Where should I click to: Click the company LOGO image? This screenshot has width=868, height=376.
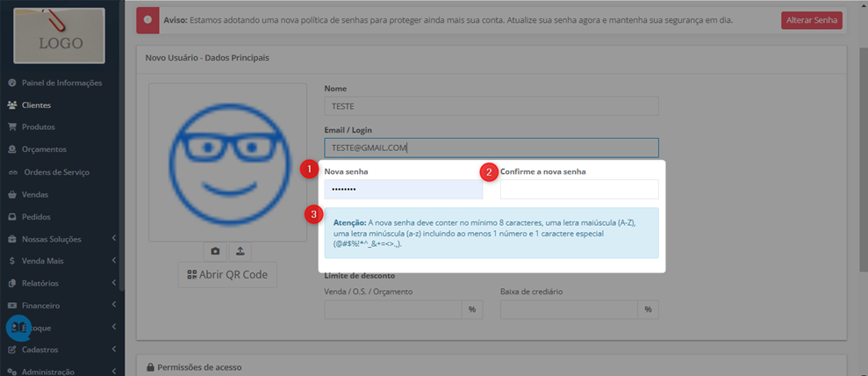[59, 35]
